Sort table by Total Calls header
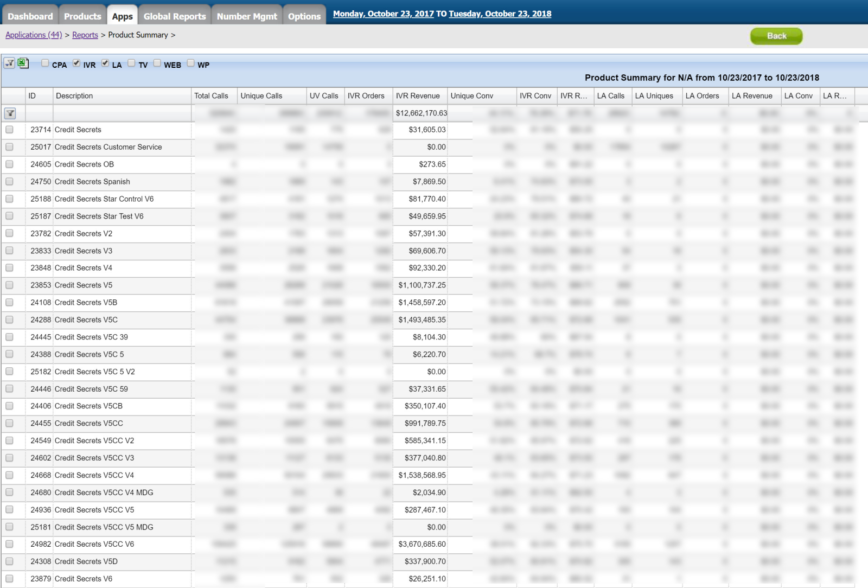The height and width of the screenshot is (588, 868). 212,96
